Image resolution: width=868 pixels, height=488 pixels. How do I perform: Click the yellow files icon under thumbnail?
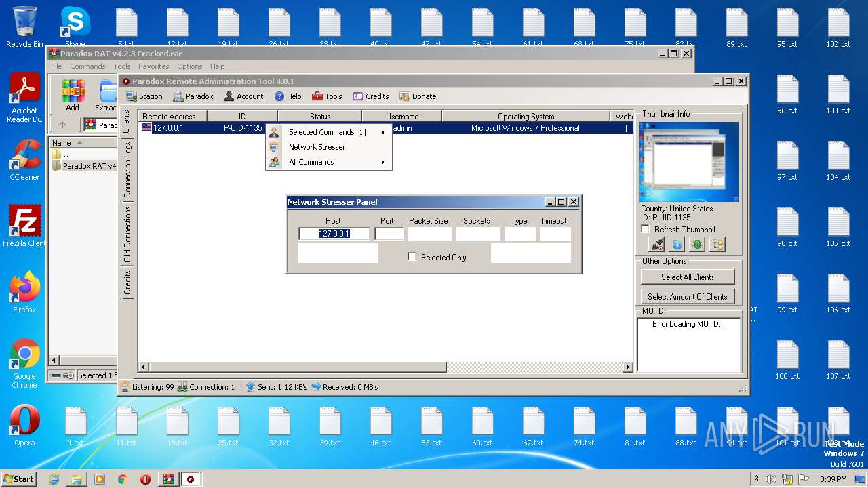click(x=717, y=245)
